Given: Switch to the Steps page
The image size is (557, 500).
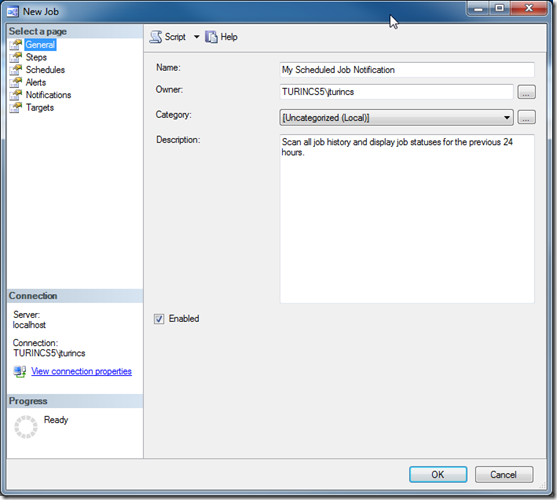Looking at the screenshot, I should pyautogui.click(x=36, y=57).
